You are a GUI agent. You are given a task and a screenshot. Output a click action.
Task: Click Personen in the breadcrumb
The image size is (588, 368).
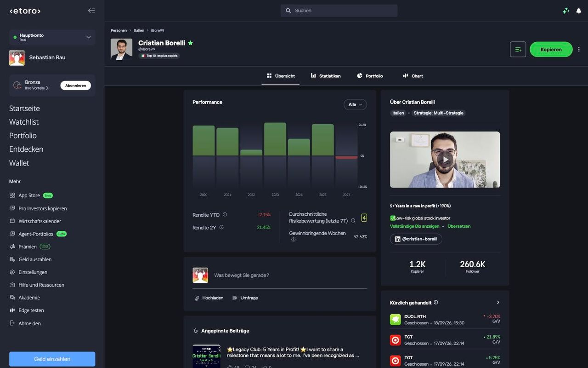[x=119, y=30]
